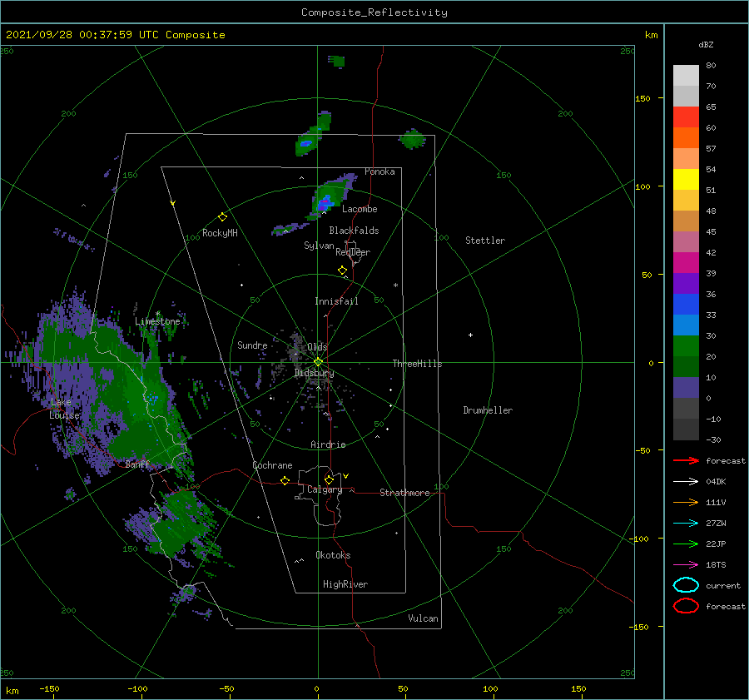The height and width of the screenshot is (700, 749).
Task: Click the Vulcan city label
Action: coord(424,618)
